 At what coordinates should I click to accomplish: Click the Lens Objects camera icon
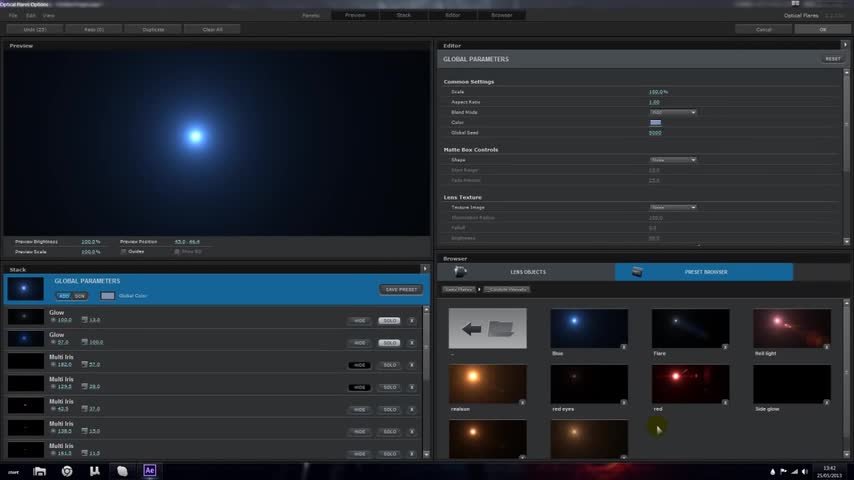[459, 272]
